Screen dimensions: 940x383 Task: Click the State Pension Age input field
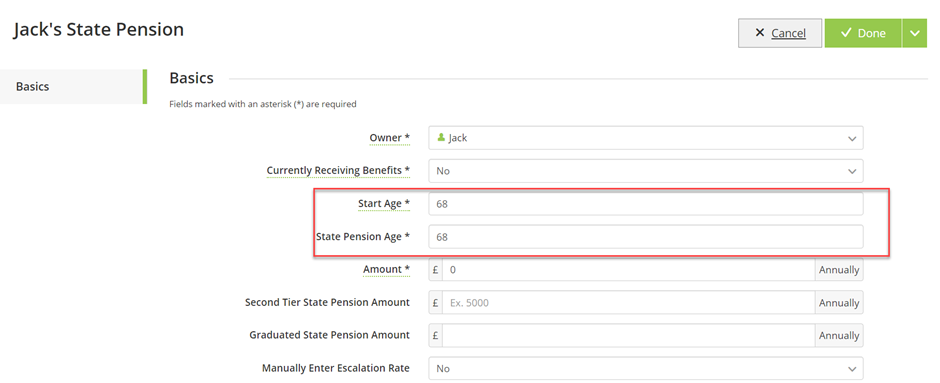coord(646,237)
